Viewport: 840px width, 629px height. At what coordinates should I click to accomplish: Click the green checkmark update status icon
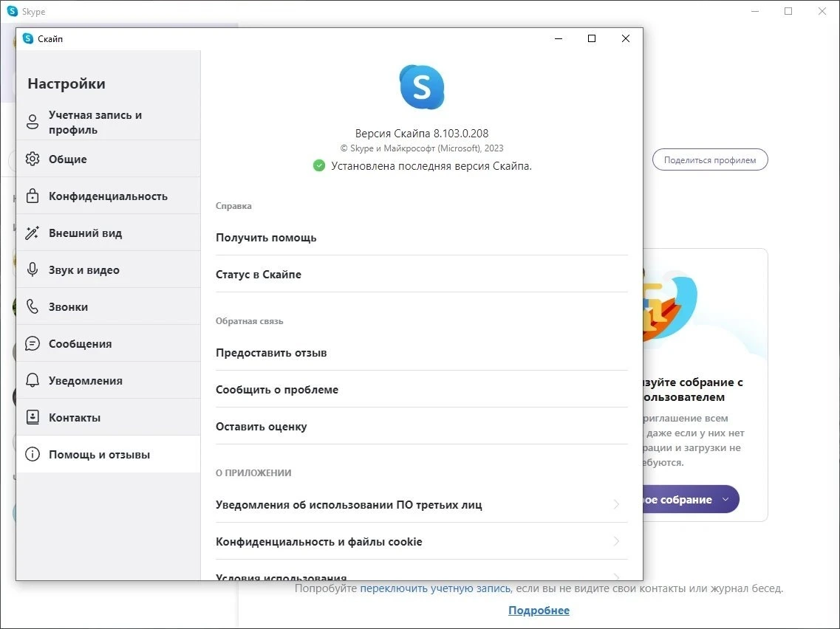pyautogui.click(x=318, y=166)
